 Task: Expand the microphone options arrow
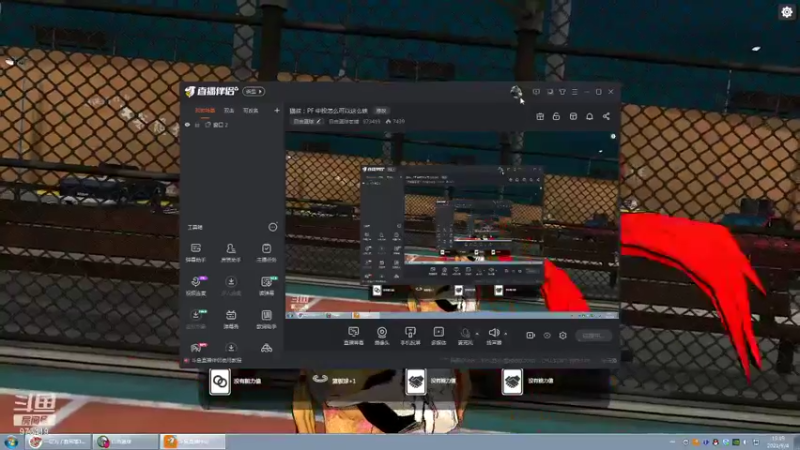477,334
